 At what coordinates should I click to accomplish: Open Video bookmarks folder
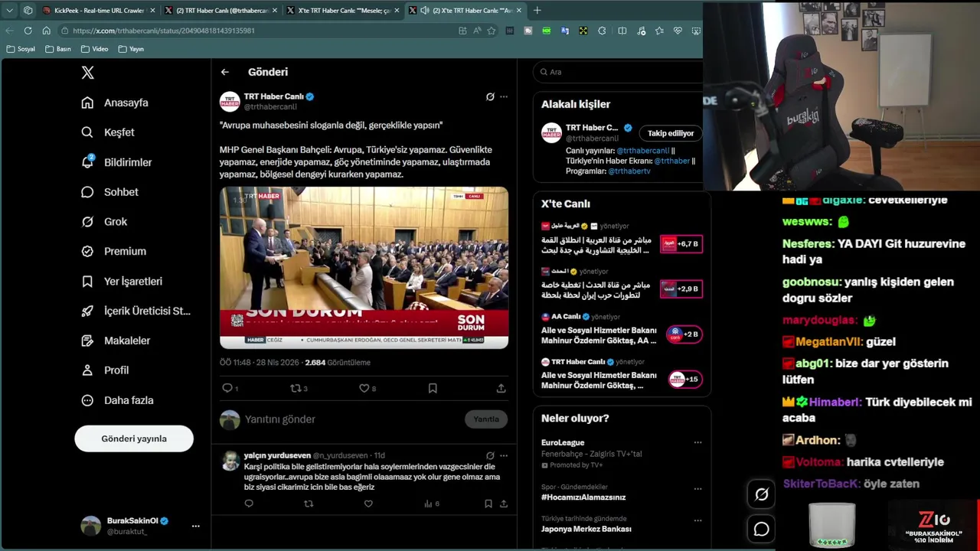(94, 49)
